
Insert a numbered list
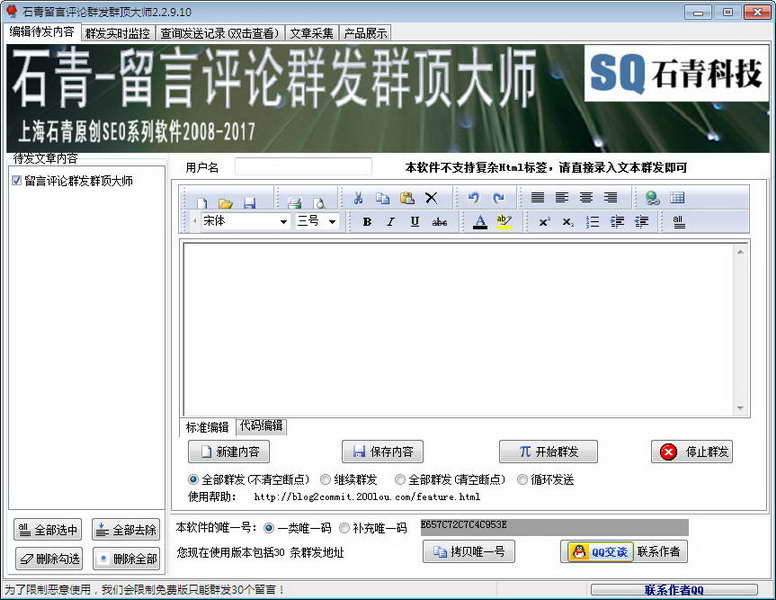pos(592,222)
